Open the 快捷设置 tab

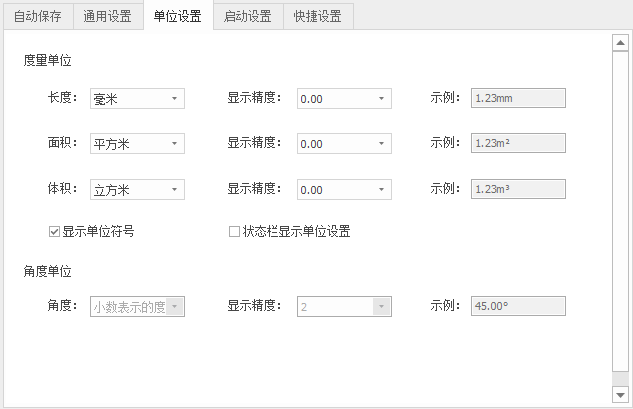318,16
